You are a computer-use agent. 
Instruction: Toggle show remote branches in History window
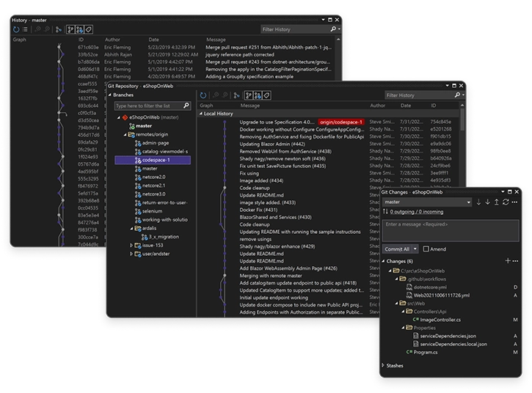79,29
